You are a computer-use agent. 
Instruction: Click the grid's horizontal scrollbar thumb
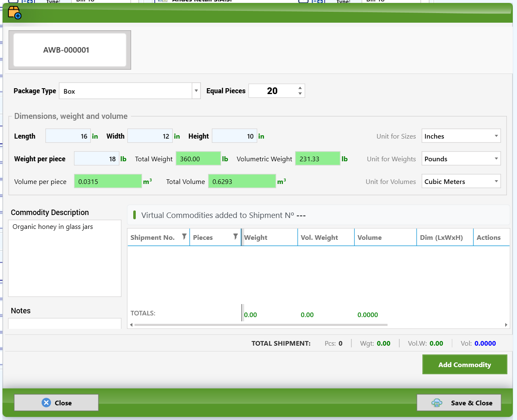[x=261, y=325]
